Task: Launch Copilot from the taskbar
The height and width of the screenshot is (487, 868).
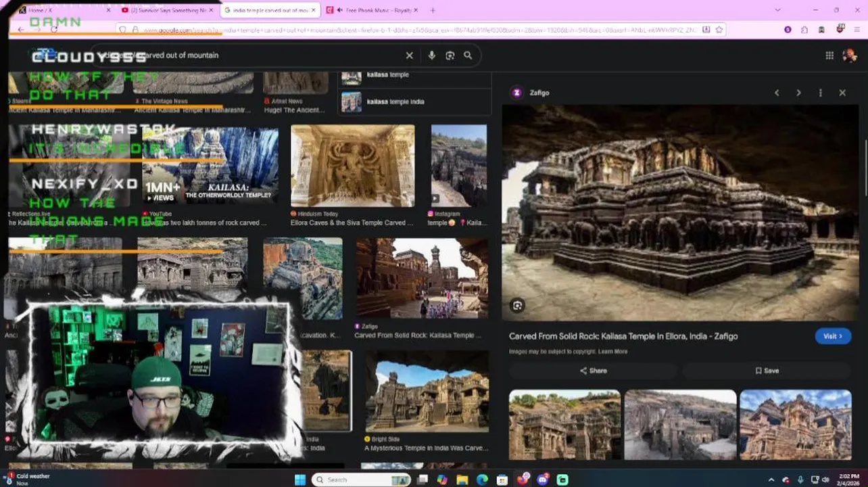Action: pos(442,480)
